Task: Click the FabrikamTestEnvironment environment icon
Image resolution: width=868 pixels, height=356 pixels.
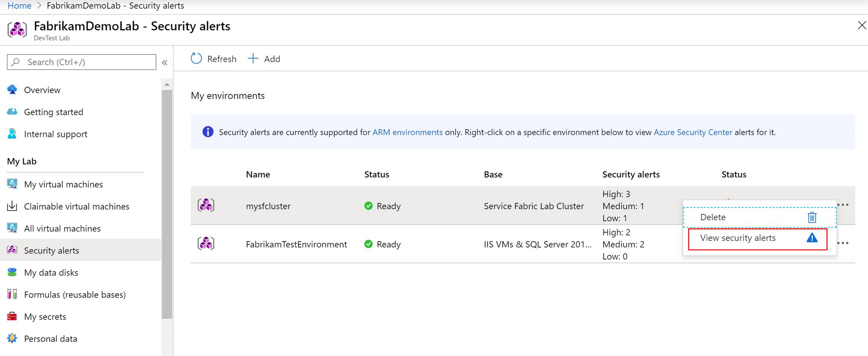Action: 206,243
